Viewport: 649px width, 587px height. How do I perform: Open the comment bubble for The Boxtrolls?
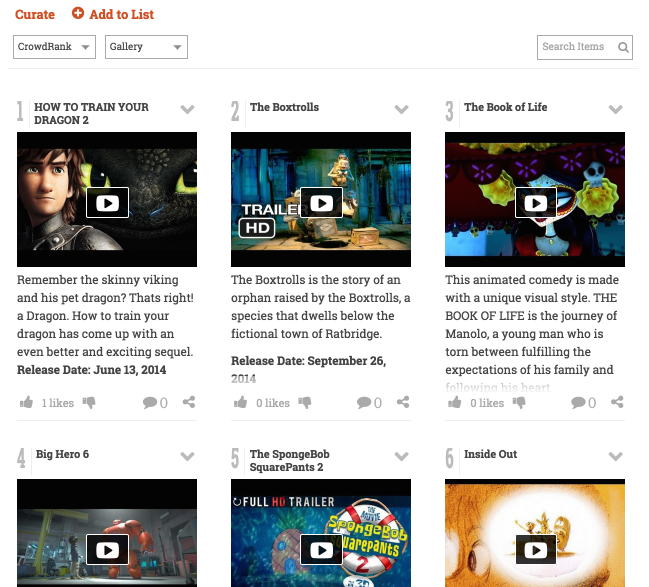tap(364, 402)
